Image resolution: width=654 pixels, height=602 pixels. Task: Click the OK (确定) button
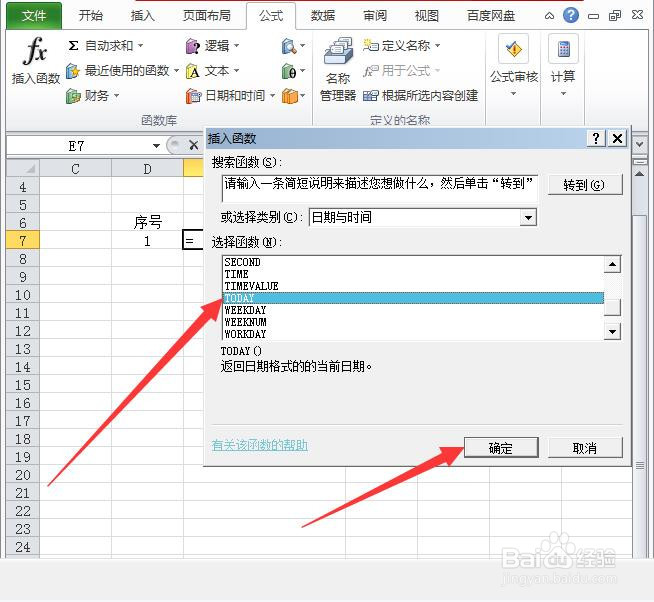point(501,448)
